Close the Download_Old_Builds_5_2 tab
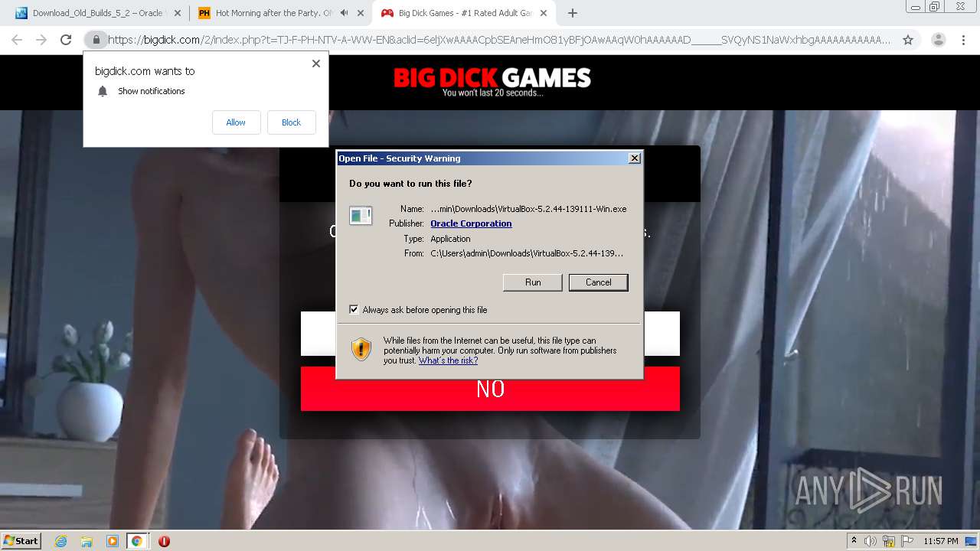Image resolution: width=980 pixels, height=551 pixels. point(178,13)
